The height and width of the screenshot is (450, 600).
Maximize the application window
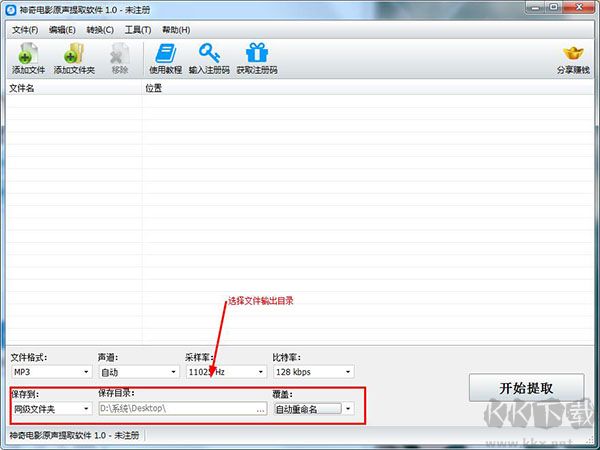(554, 7)
